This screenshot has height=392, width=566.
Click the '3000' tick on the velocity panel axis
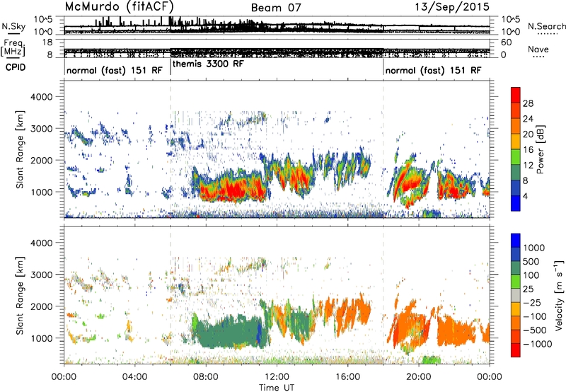point(42,275)
